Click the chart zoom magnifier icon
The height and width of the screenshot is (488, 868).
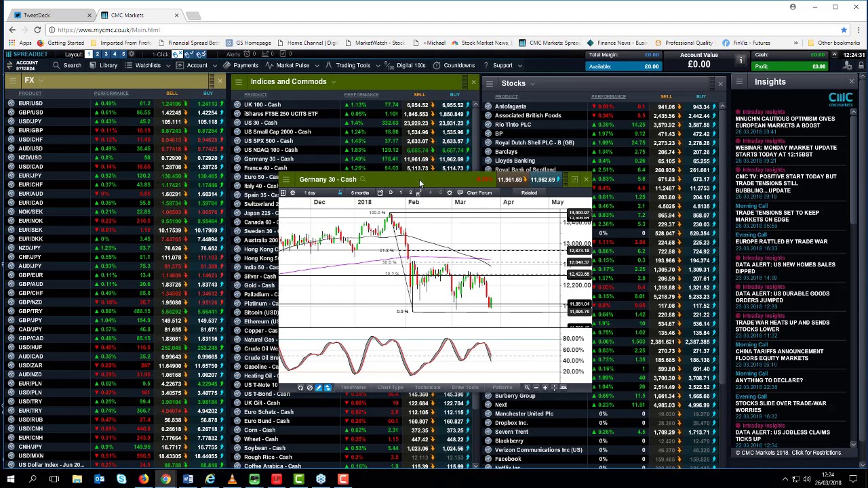pos(527,388)
